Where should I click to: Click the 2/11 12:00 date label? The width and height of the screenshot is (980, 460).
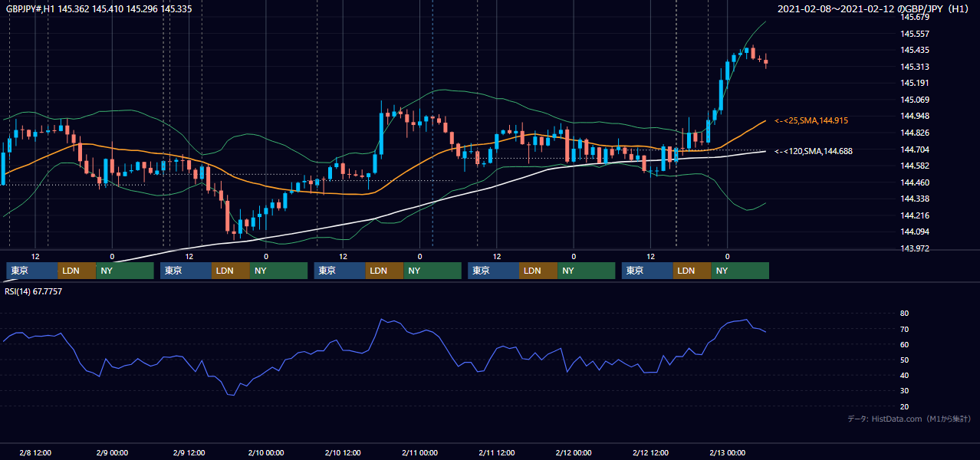tap(496, 452)
